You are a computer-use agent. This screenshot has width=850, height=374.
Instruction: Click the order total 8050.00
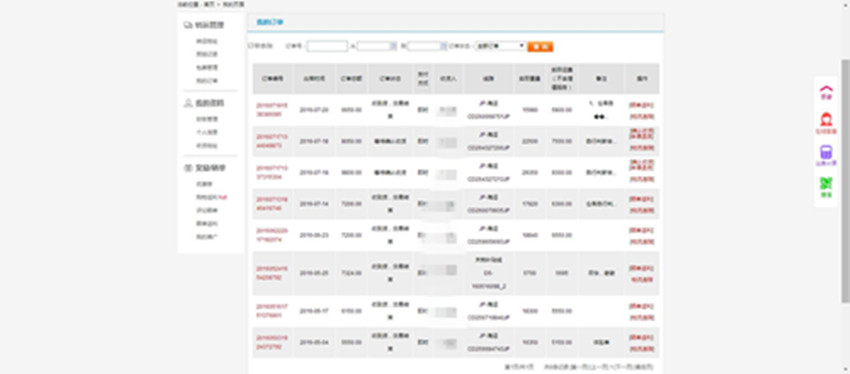click(351, 141)
